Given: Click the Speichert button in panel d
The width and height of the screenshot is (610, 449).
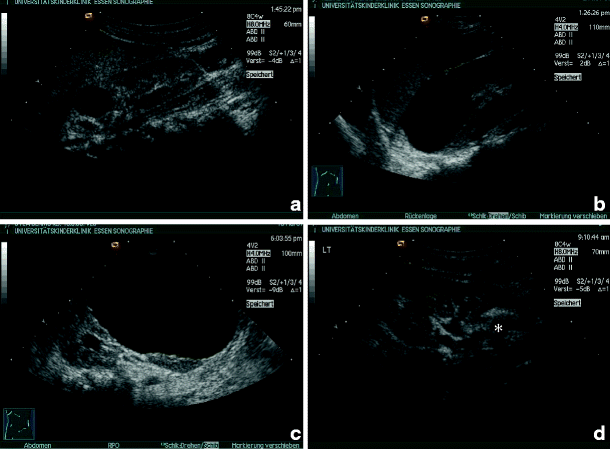Looking at the screenshot, I should tap(568, 302).
